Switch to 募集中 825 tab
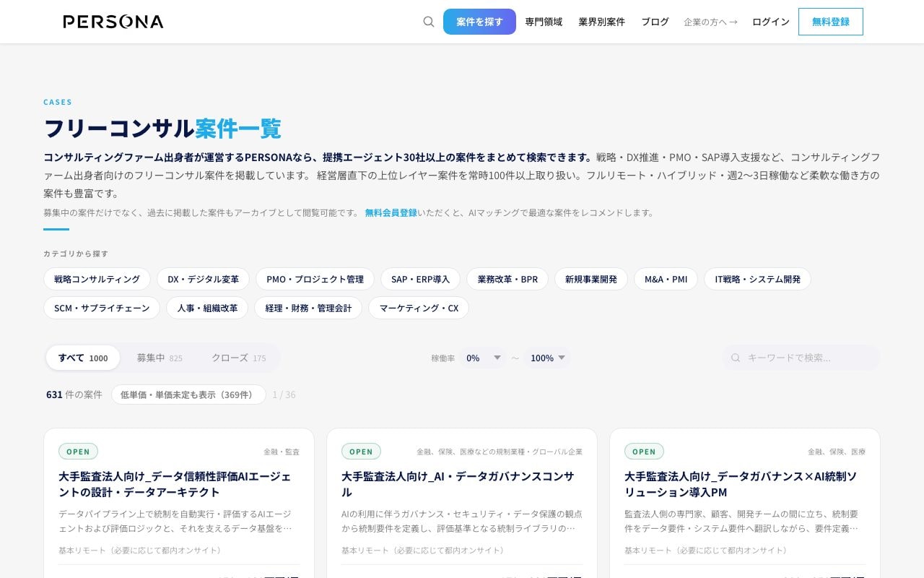This screenshot has width=924, height=578. pyautogui.click(x=160, y=358)
